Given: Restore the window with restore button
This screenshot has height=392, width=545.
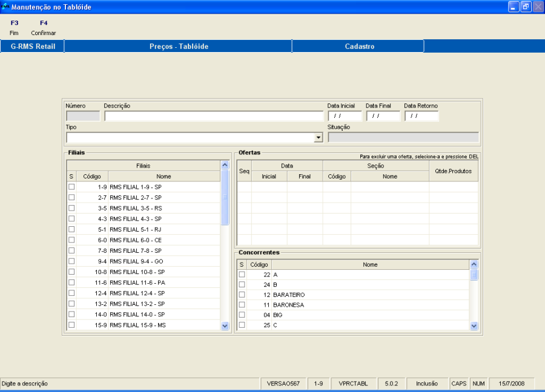Looking at the screenshot, I should coord(526,7).
